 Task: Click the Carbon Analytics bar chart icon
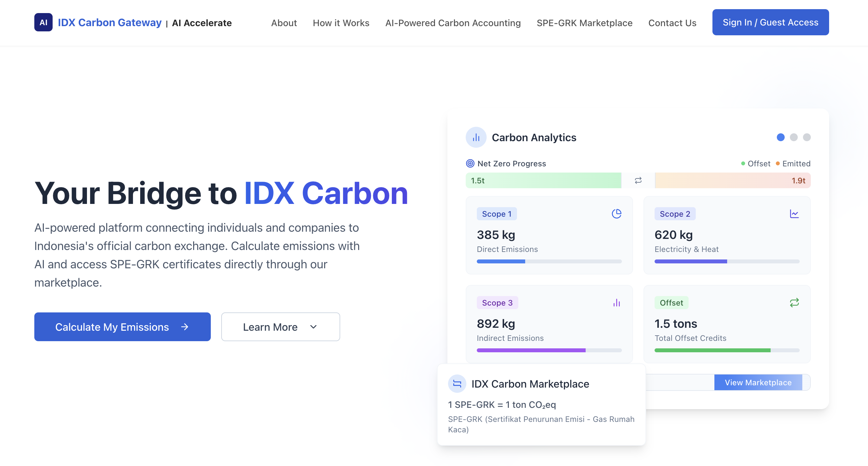click(476, 137)
